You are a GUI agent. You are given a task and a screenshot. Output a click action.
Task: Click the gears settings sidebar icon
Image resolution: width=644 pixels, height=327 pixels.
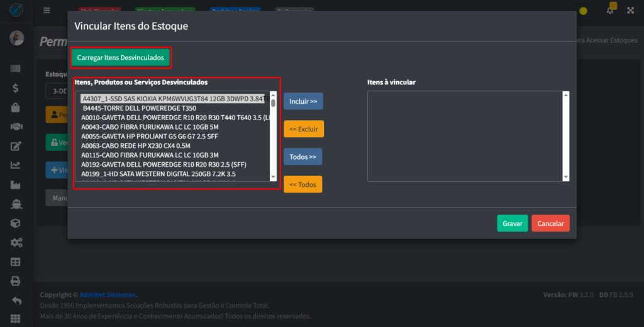pos(16,243)
